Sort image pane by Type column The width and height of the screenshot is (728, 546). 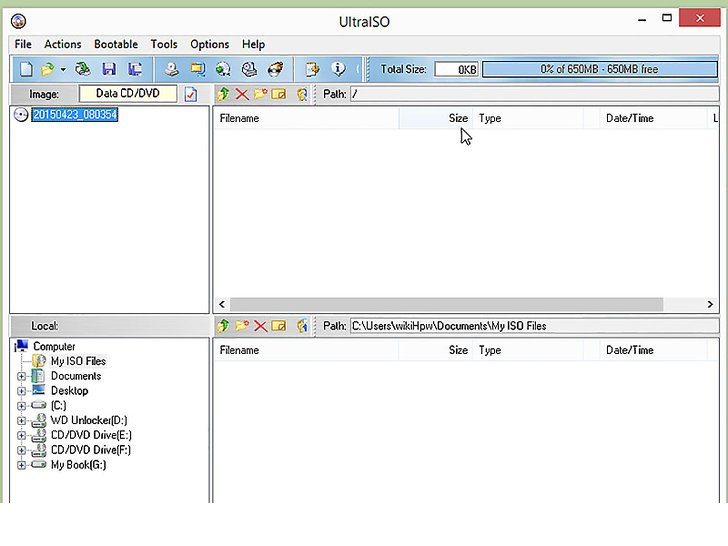click(528, 118)
